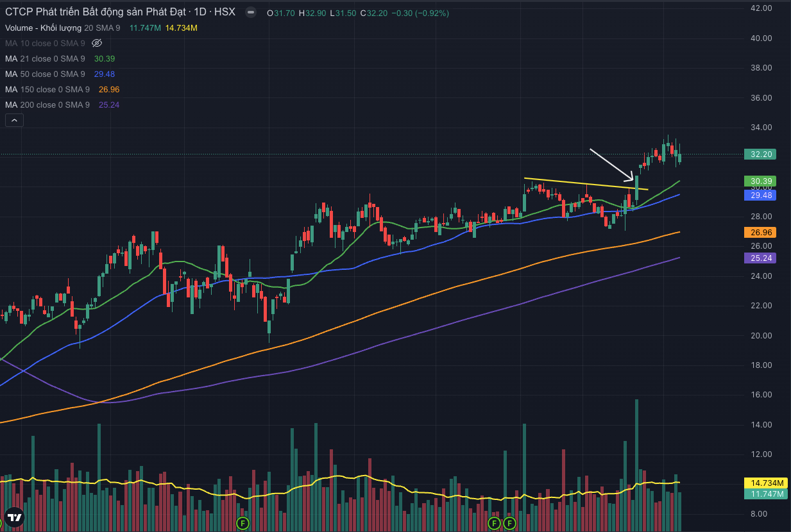
Task: Select the MA 200 close 0 SMA 9 legend
Action: [47, 104]
